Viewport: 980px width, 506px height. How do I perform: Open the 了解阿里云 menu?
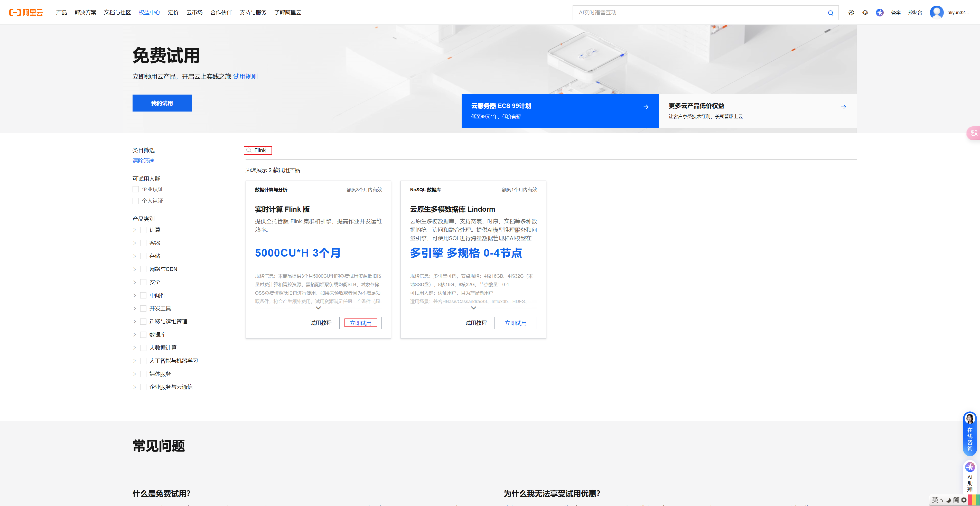tap(288, 13)
